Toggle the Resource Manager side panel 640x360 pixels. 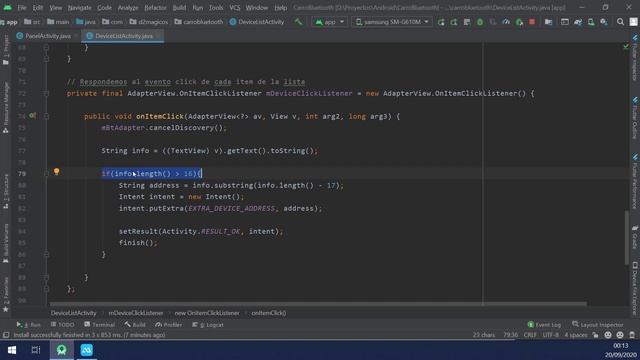6,107
